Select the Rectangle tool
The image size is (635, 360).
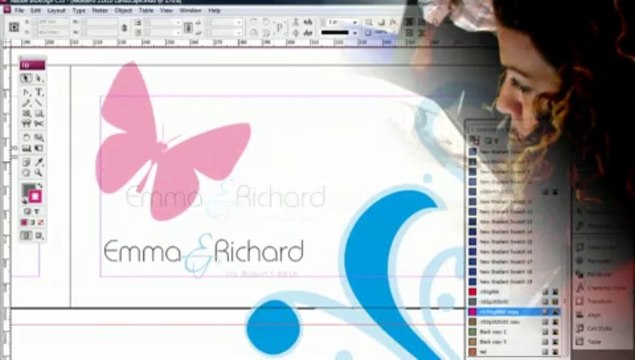click(x=39, y=113)
